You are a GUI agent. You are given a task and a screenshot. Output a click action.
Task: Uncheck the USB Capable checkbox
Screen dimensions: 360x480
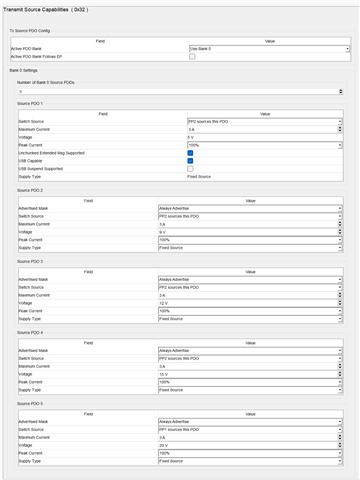point(190,161)
